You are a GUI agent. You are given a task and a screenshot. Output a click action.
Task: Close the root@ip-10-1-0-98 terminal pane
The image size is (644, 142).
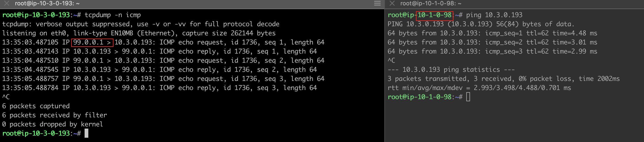pyautogui.click(x=392, y=3)
